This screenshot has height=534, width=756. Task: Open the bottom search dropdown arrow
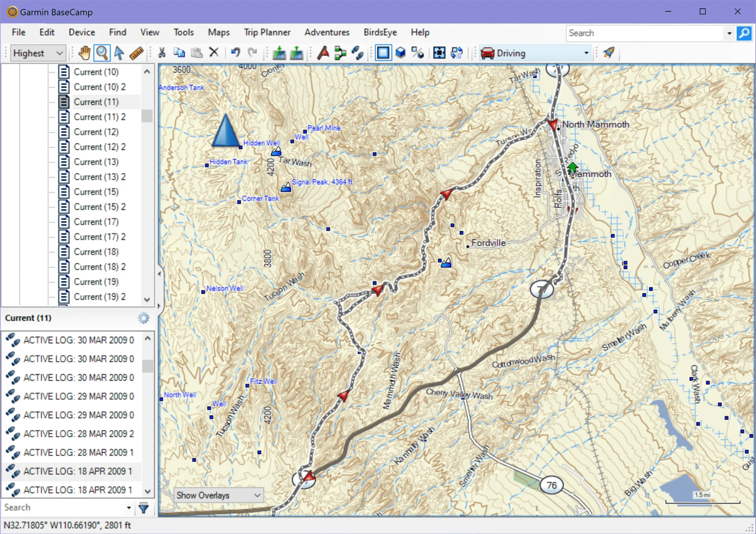[x=129, y=508]
